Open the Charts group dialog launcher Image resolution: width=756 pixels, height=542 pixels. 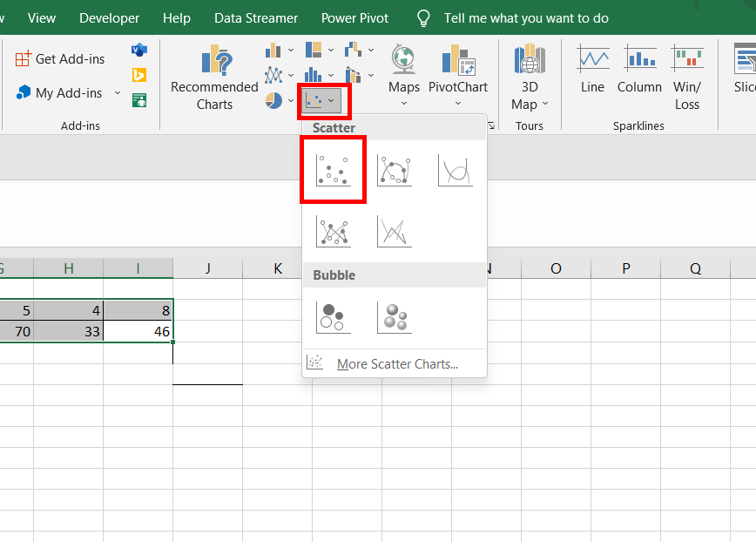(x=491, y=125)
